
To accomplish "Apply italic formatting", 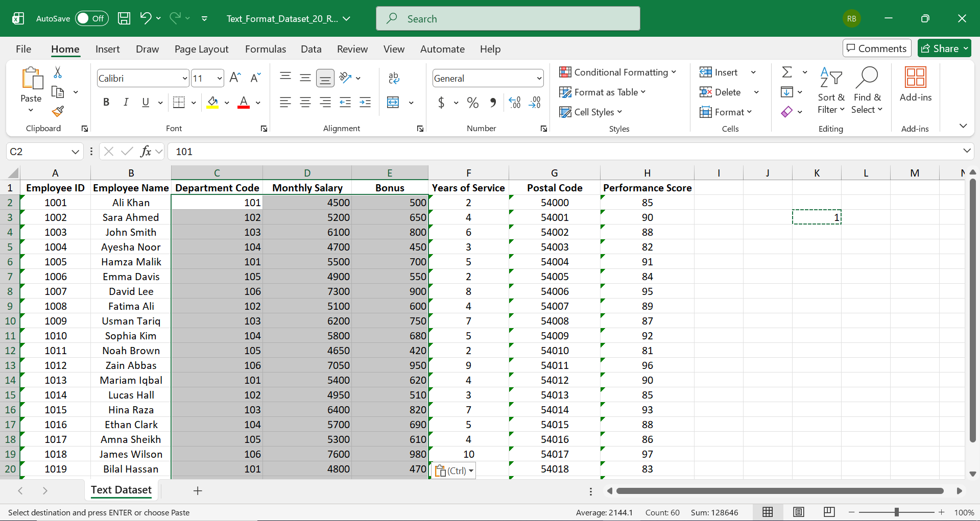I will click(126, 103).
